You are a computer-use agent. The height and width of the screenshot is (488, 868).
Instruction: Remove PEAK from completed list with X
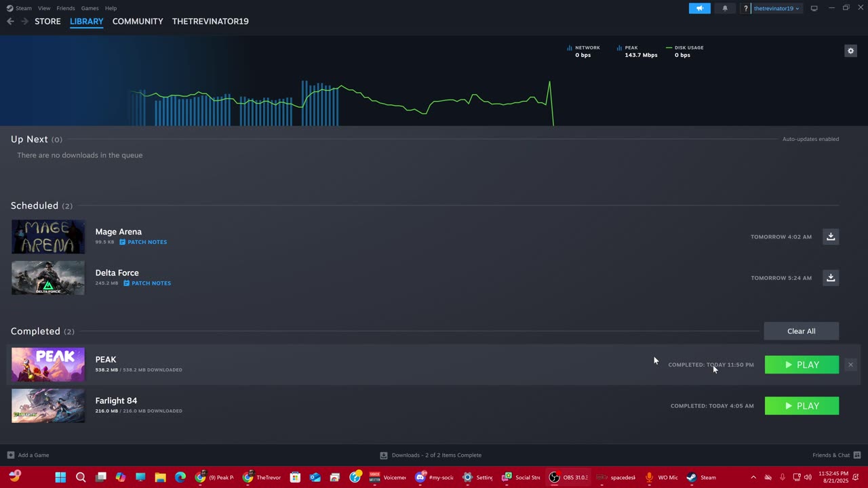(x=850, y=365)
